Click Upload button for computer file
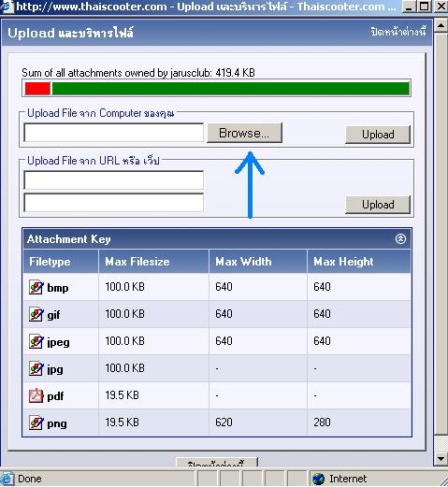 (x=378, y=135)
